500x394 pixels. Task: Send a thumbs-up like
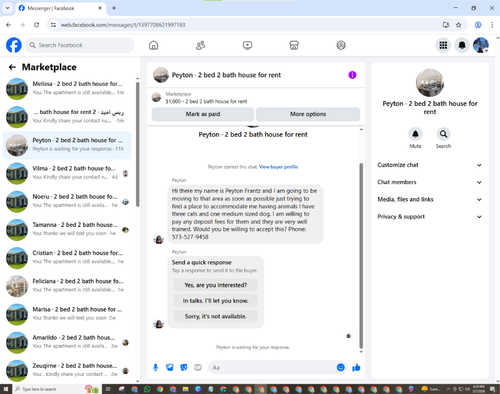tap(356, 367)
